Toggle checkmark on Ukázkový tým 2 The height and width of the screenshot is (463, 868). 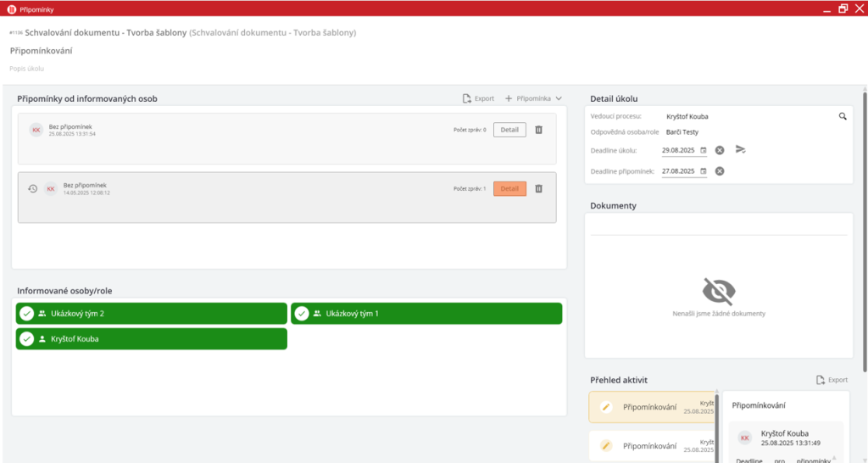pyautogui.click(x=27, y=314)
